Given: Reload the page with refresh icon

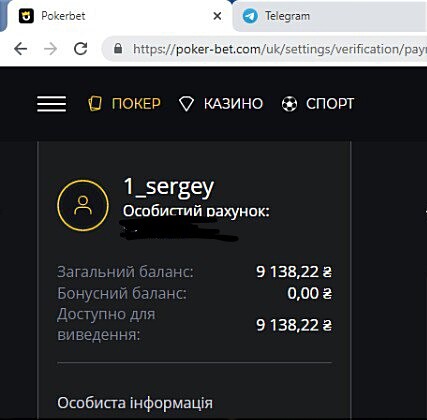Looking at the screenshot, I should click(81, 49).
